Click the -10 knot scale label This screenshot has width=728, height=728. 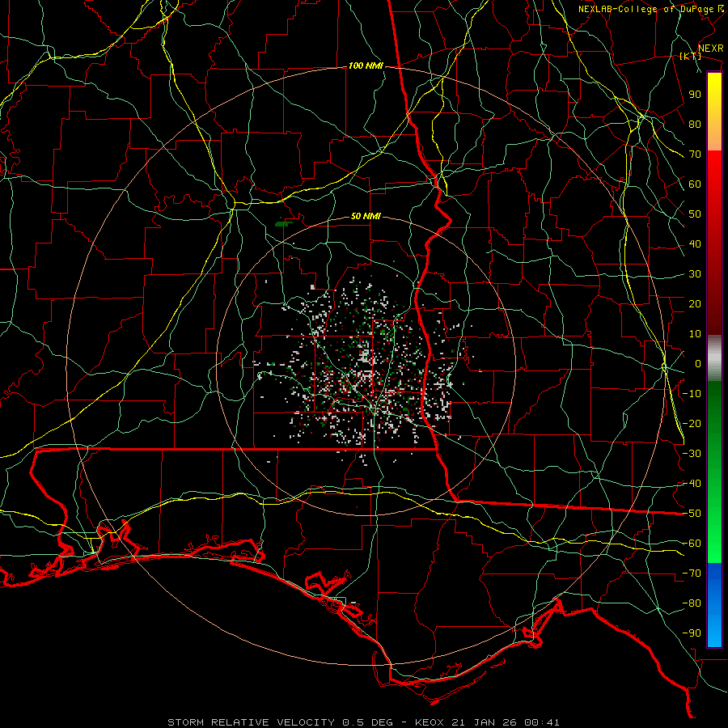[x=692, y=394]
